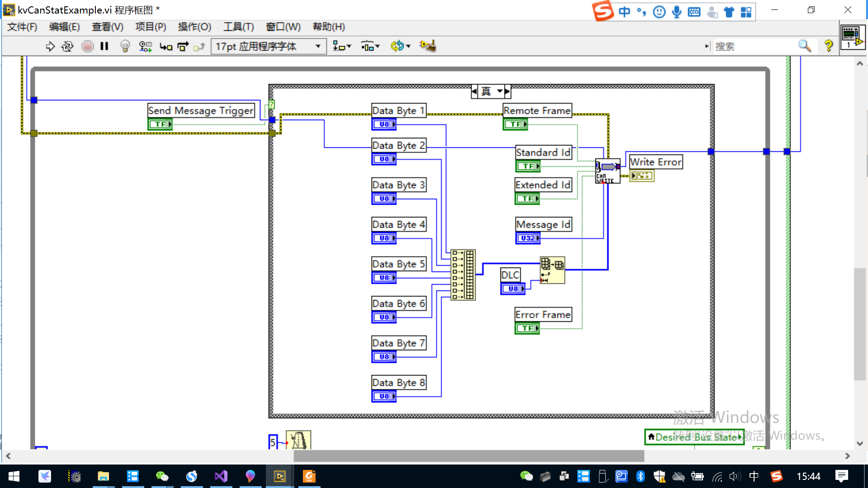The height and width of the screenshot is (488, 868).
Task: Click the Pause button
Action: point(104,46)
